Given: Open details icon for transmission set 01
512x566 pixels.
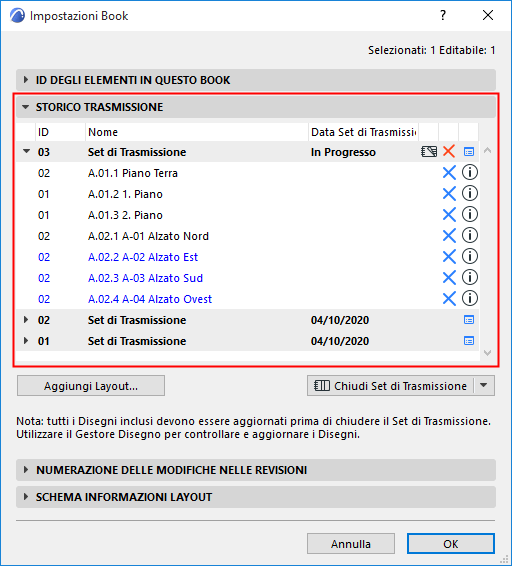Looking at the screenshot, I should [469, 340].
